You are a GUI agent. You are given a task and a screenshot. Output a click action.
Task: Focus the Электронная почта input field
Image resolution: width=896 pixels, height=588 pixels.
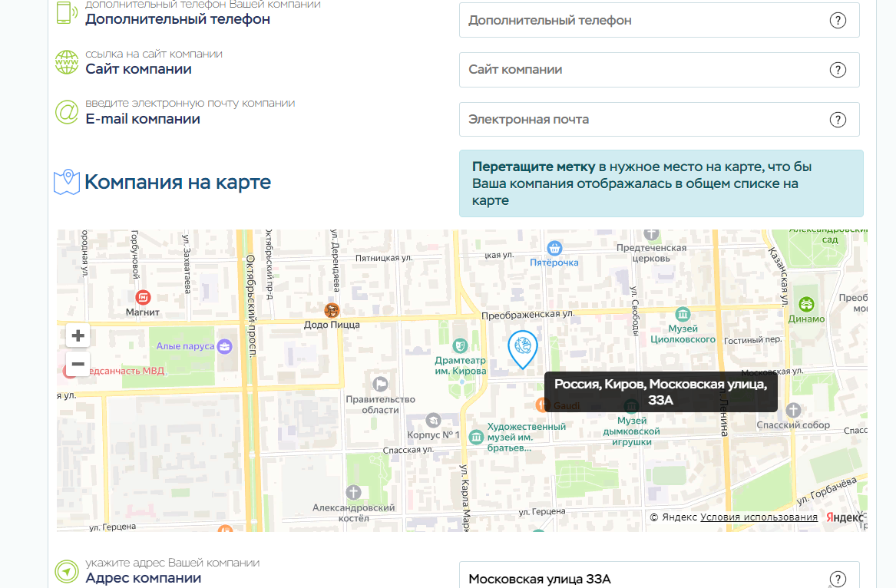point(643,120)
